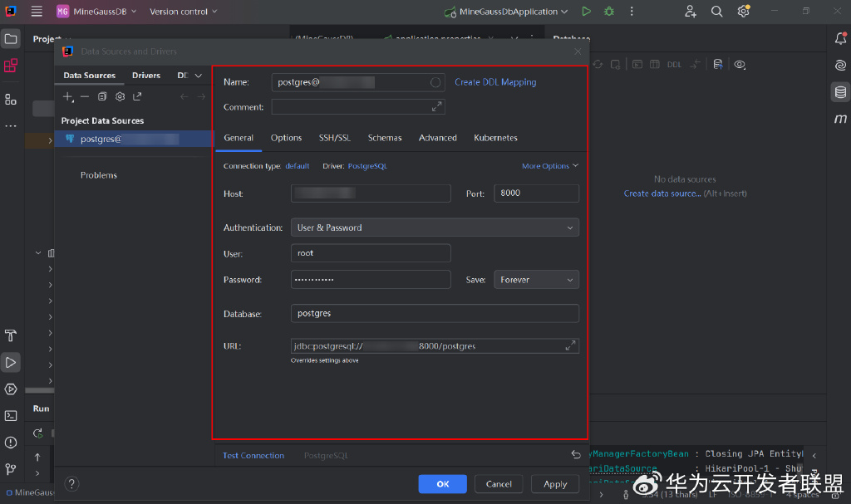Click into the Database input field
The width and height of the screenshot is (851, 504).
click(435, 314)
